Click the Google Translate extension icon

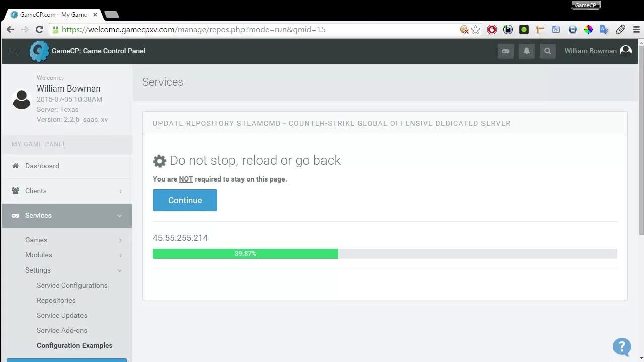coord(604,30)
